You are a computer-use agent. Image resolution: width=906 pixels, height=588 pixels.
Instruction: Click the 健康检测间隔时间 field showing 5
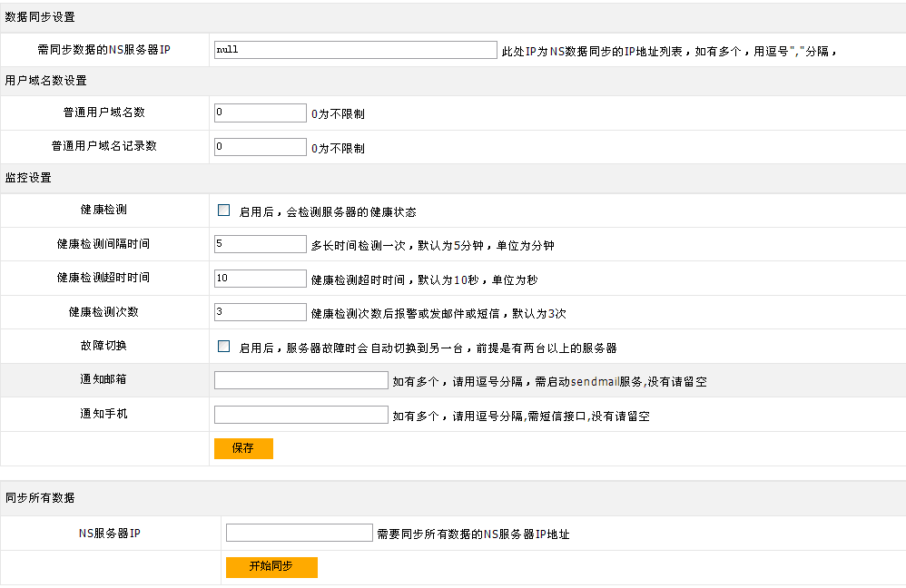coord(261,244)
